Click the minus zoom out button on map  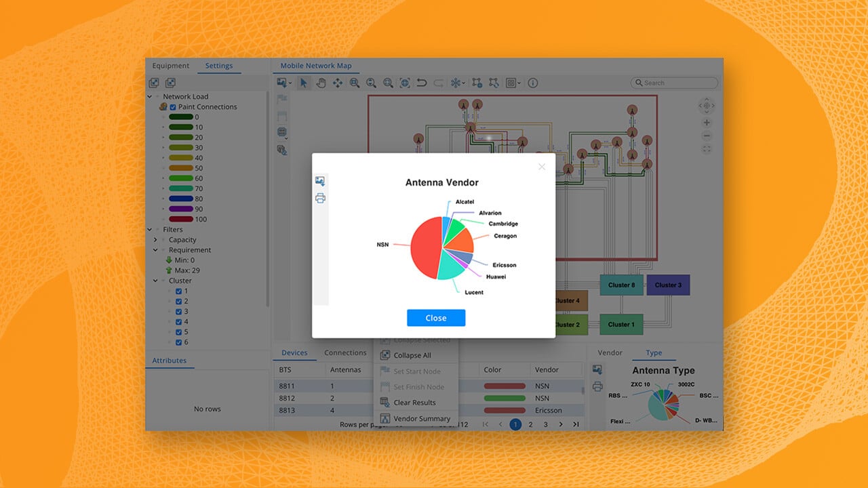tap(707, 136)
